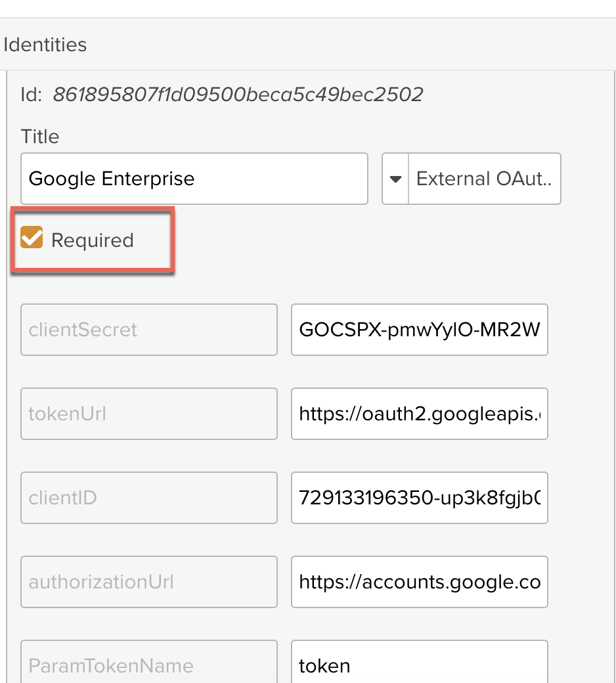Screen dimensions: 616x683
Task: Edit the authorizationUrl accounts.google.com value
Action: (419, 582)
